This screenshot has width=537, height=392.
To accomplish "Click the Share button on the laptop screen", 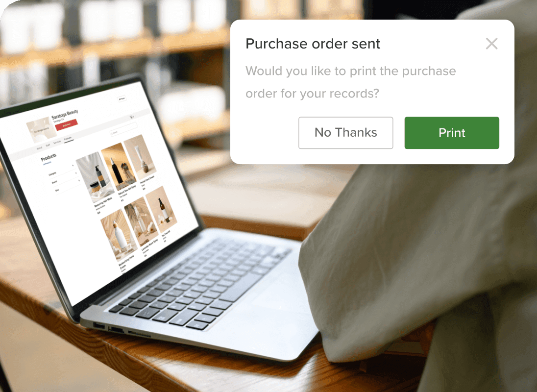I will [x=122, y=98].
